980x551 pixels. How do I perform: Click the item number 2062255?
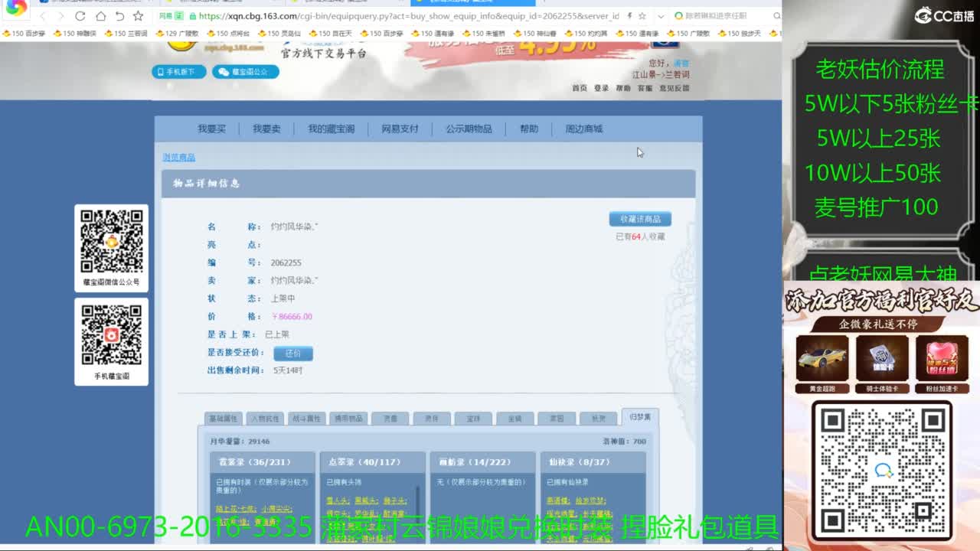(x=286, y=262)
